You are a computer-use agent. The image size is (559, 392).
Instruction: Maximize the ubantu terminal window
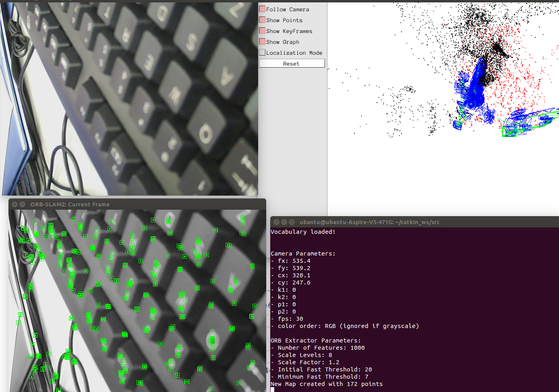(x=292, y=222)
